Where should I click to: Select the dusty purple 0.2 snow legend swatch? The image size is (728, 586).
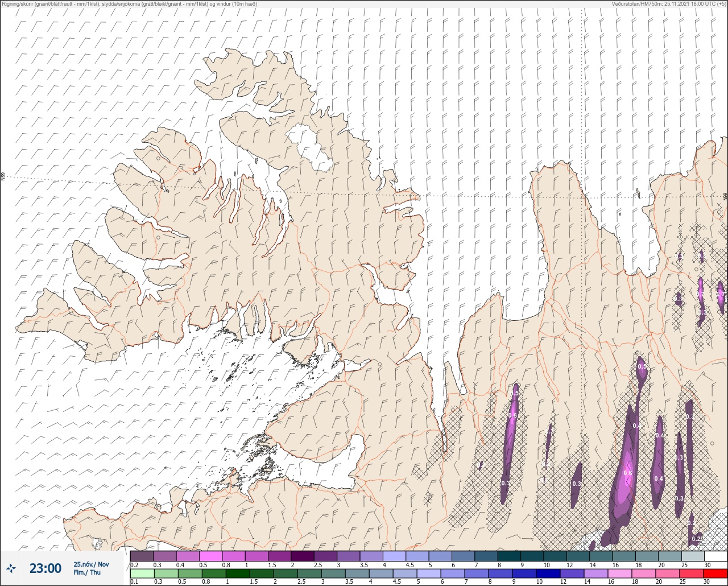[x=142, y=556]
